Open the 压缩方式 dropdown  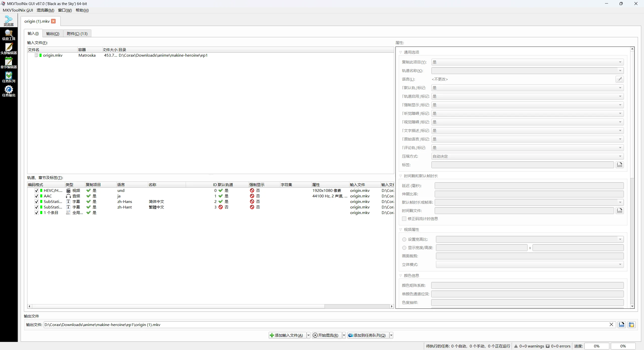click(528, 156)
